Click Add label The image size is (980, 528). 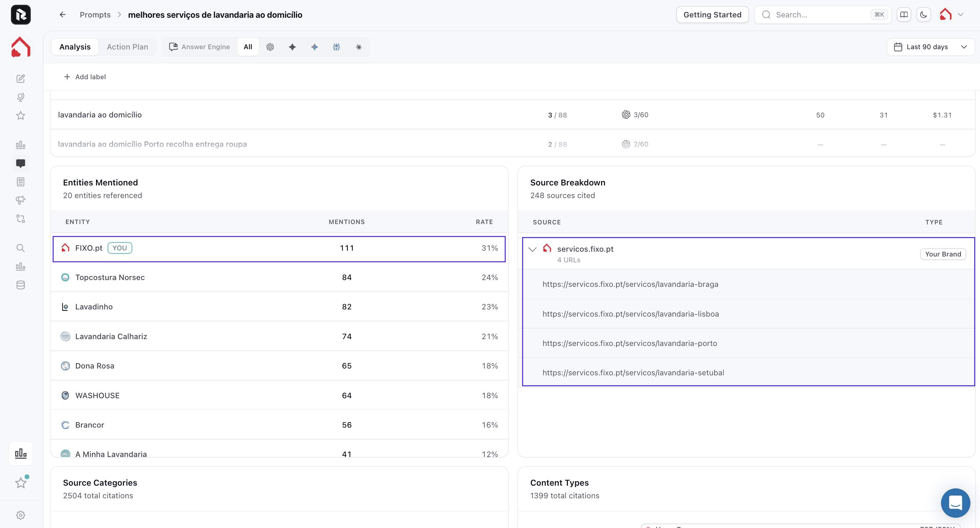point(85,77)
